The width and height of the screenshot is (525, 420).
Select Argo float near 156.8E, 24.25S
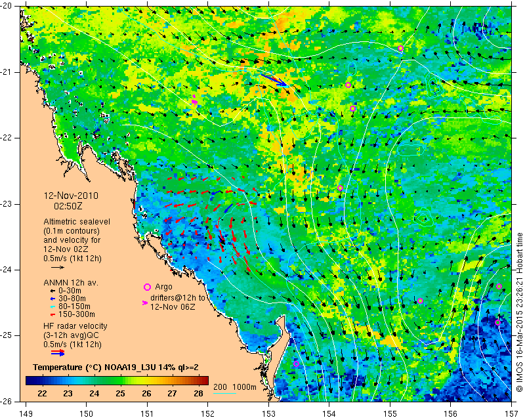click(x=499, y=286)
